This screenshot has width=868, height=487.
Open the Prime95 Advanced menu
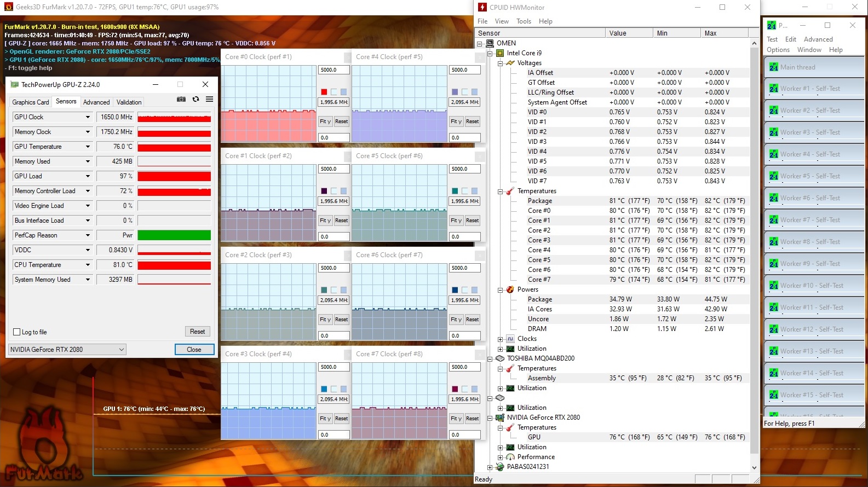(x=818, y=39)
